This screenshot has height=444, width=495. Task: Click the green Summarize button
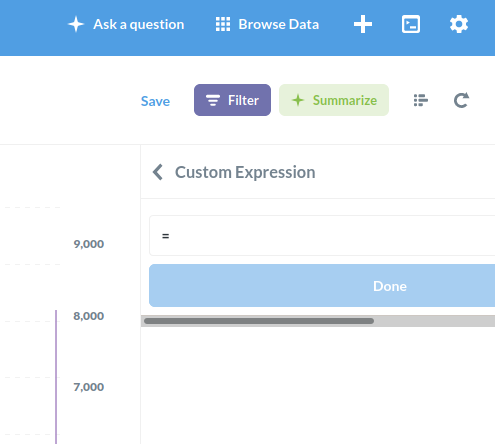[334, 100]
